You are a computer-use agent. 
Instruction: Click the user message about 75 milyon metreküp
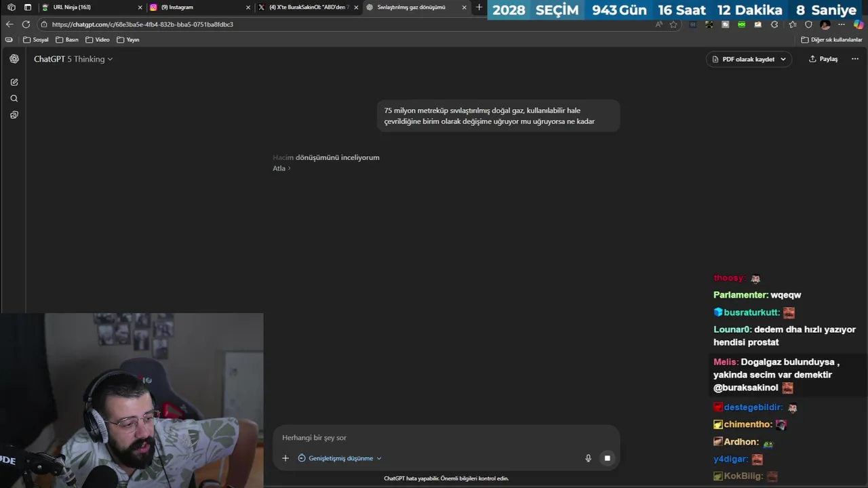pos(498,116)
